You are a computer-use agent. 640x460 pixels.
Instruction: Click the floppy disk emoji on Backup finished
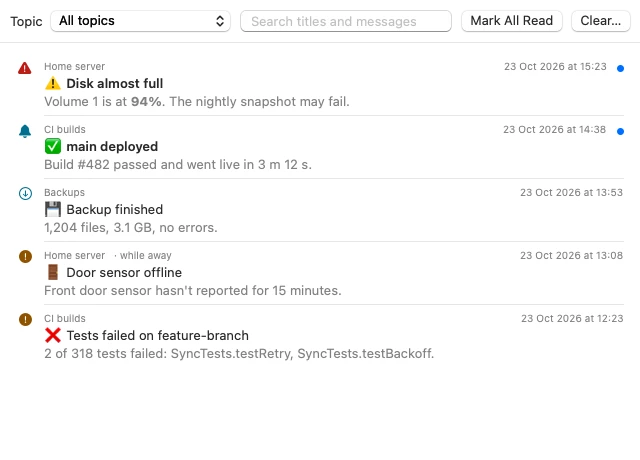[53, 209]
